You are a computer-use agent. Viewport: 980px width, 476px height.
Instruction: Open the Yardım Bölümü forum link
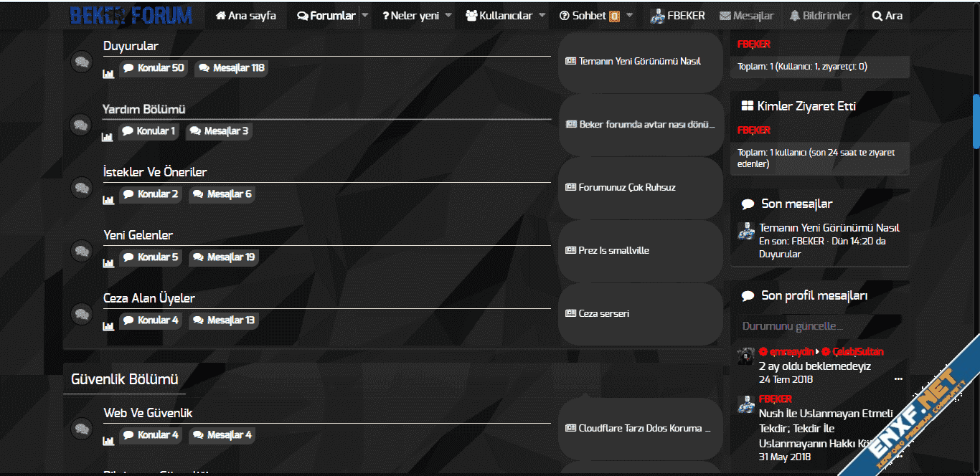[144, 109]
